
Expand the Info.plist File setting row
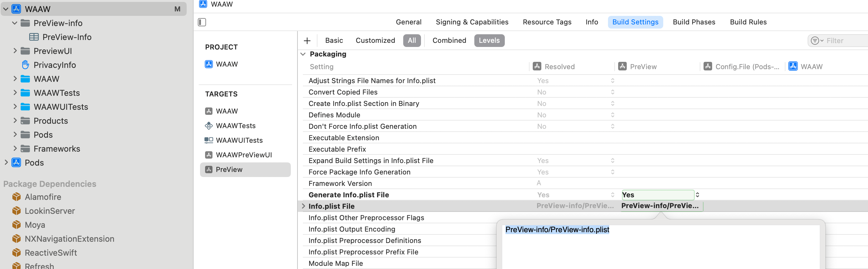click(x=303, y=206)
